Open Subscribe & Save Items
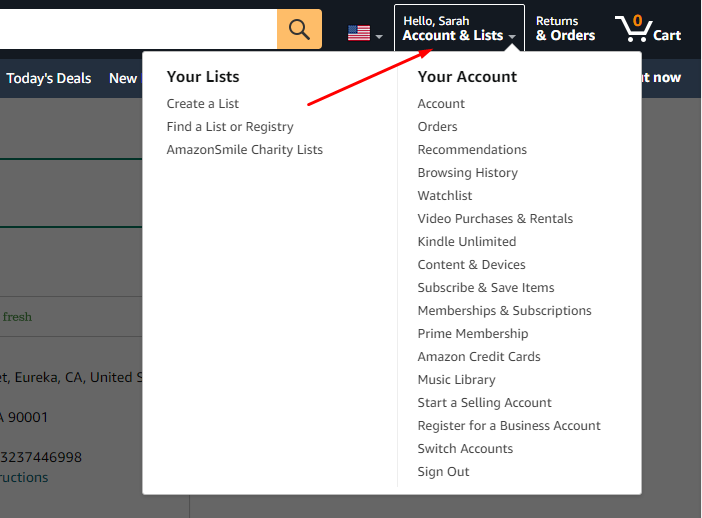This screenshot has height=518, width=702. pos(486,287)
